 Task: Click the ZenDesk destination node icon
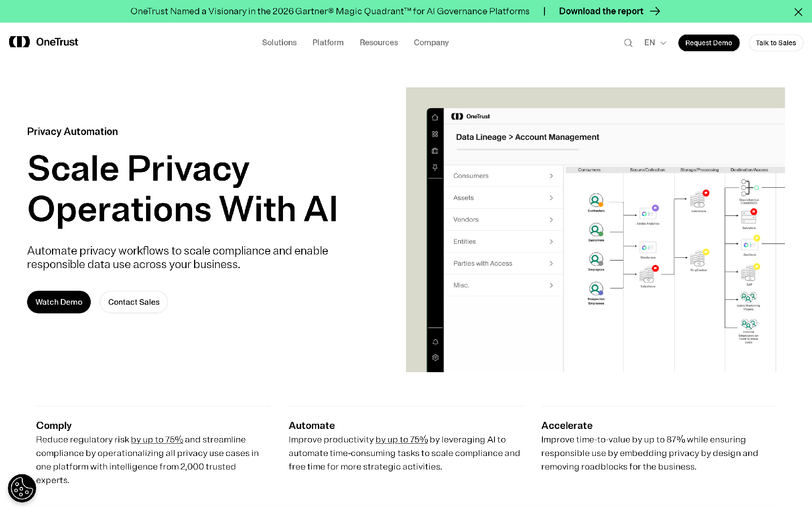point(750,244)
